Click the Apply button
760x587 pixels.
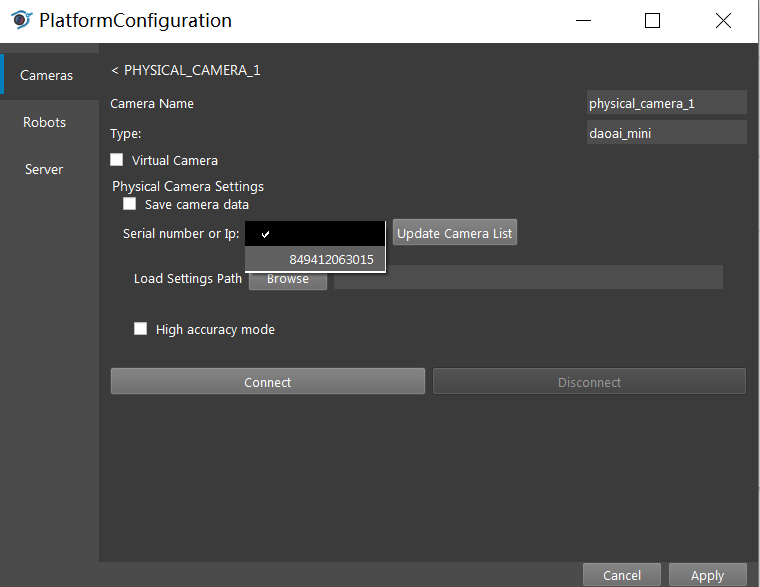[x=707, y=575]
